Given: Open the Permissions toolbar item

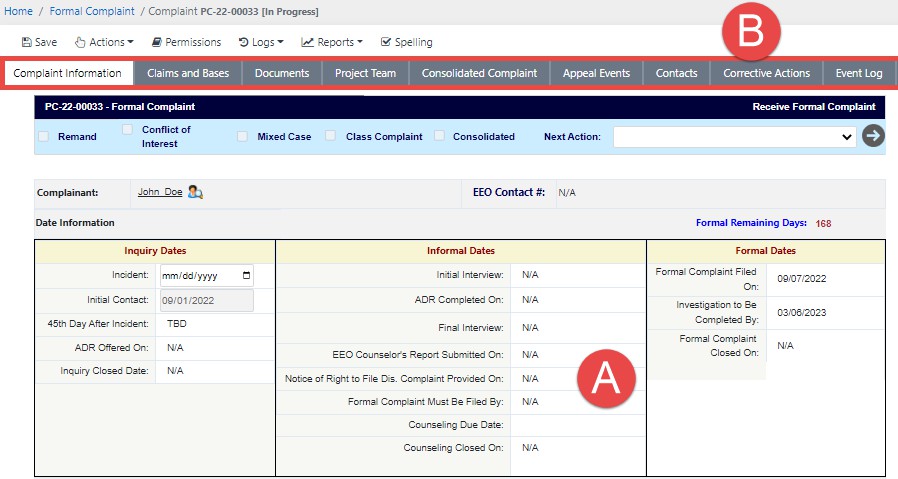Looking at the screenshot, I should pyautogui.click(x=186, y=42).
